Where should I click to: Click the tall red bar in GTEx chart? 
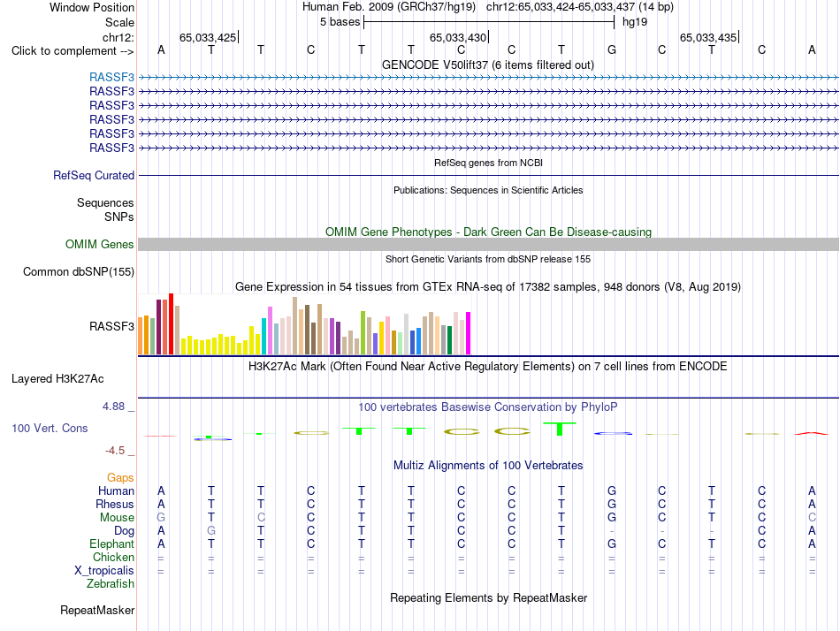point(171,323)
